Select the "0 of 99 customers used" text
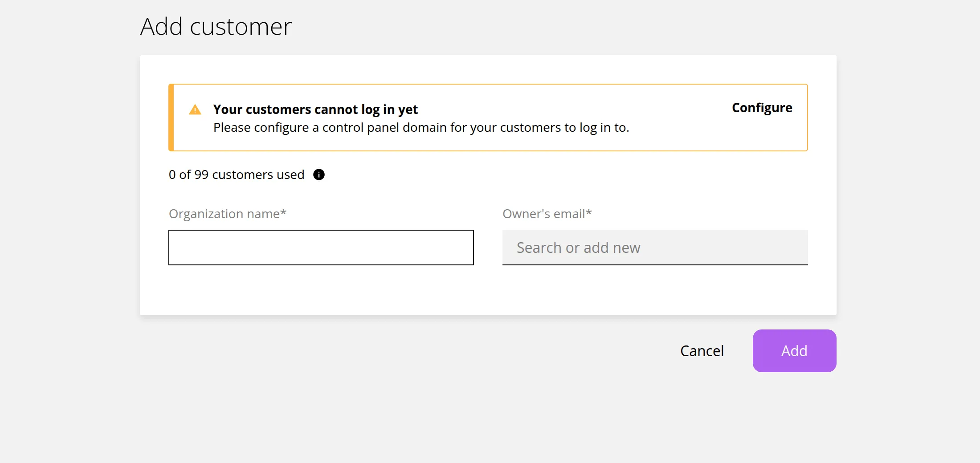Screen dimensions: 980x463 tap(237, 175)
